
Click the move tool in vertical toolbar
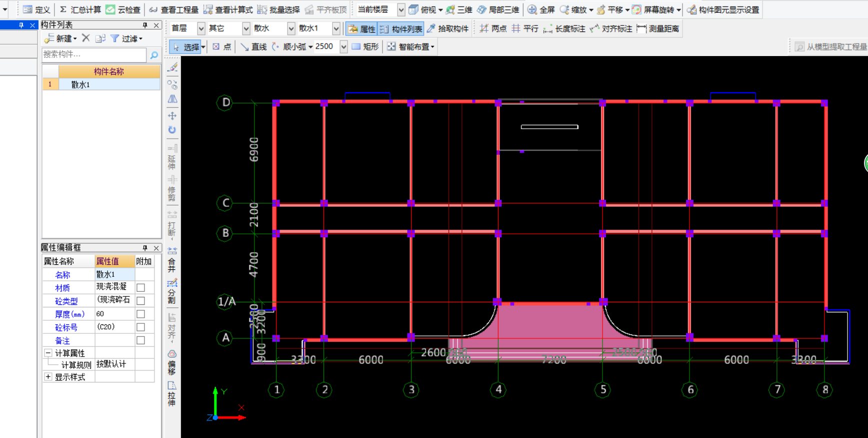(x=172, y=116)
